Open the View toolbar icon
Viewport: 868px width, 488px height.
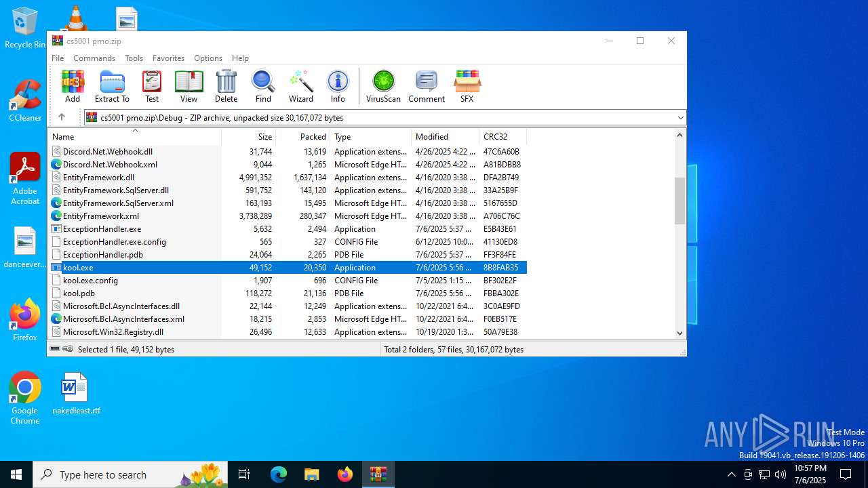click(x=189, y=86)
